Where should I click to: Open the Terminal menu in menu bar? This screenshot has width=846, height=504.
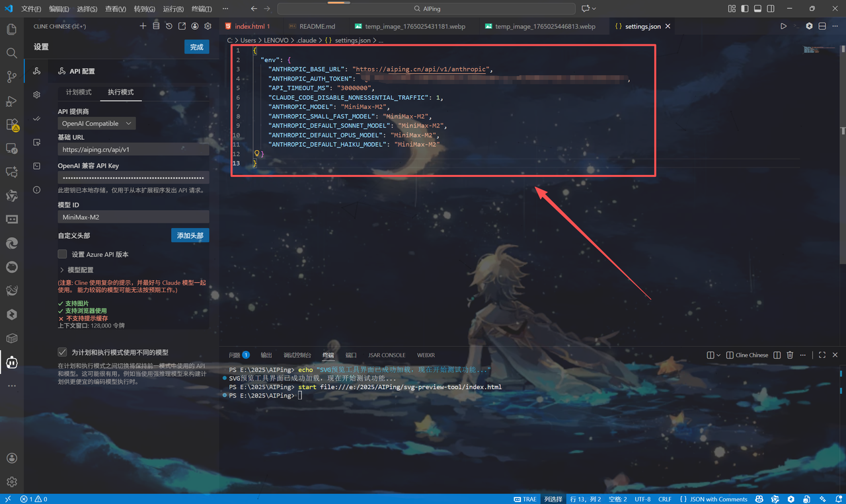click(202, 9)
